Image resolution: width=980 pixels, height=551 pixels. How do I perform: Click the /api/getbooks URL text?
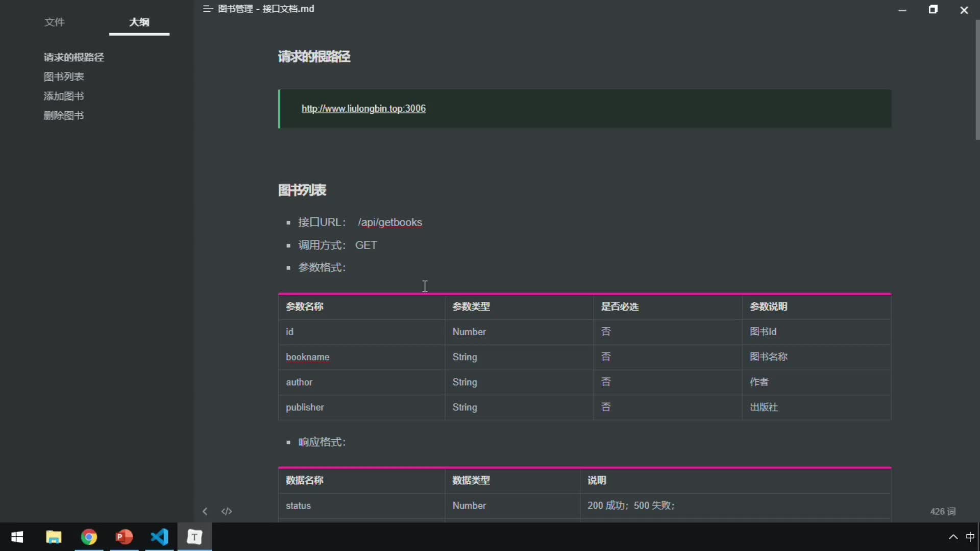390,222
